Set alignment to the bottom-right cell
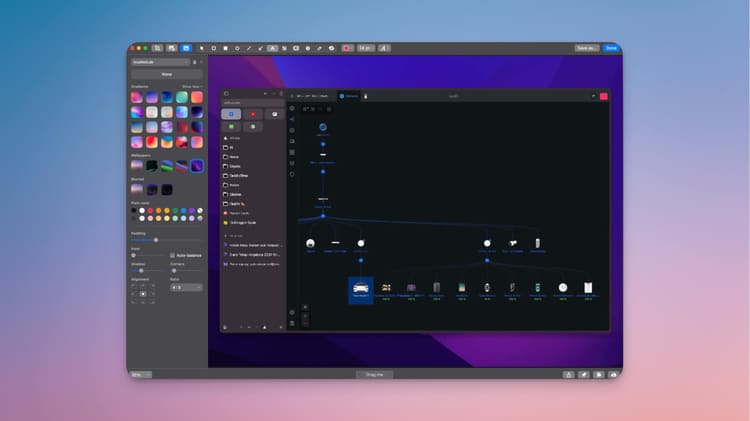The height and width of the screenshot is (421, 750). pyautogui.click(x=153, y=302)
